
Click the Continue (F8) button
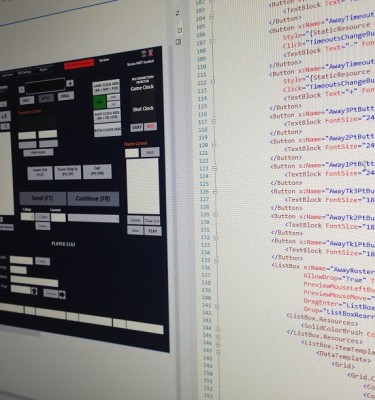click(93, 199)
